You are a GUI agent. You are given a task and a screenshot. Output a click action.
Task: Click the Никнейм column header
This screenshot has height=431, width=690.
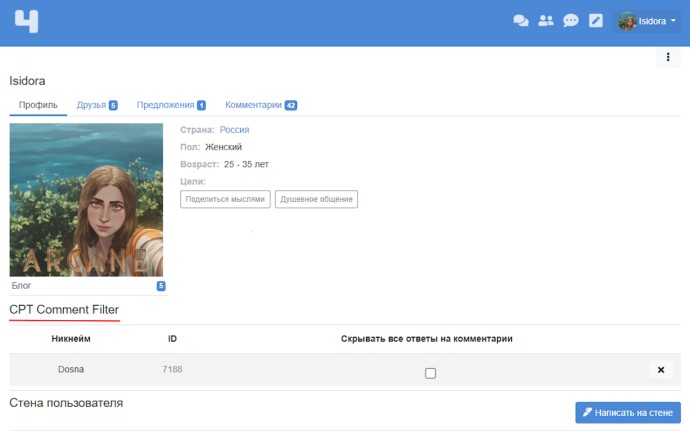pos(71,339)
